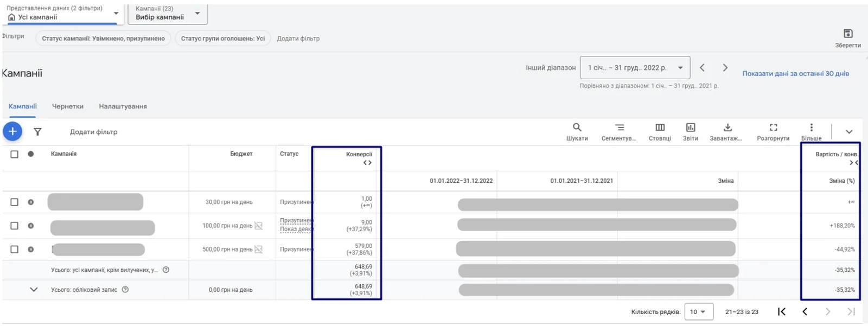This screenshot has width=868, height=326.
Task: Click paused status icon in 30,00 грн row
Action: click(31, 202)
